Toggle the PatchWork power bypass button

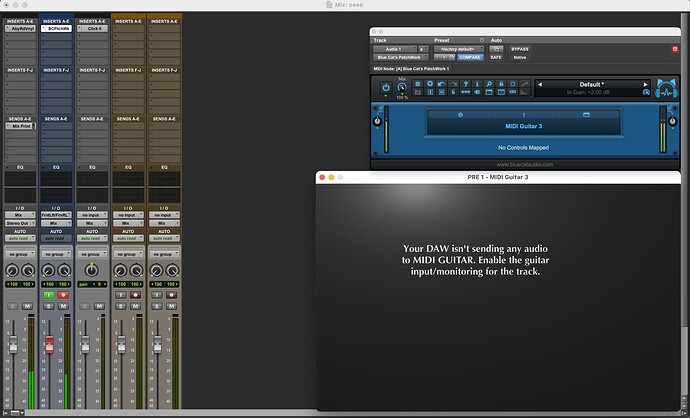point(386,88)
